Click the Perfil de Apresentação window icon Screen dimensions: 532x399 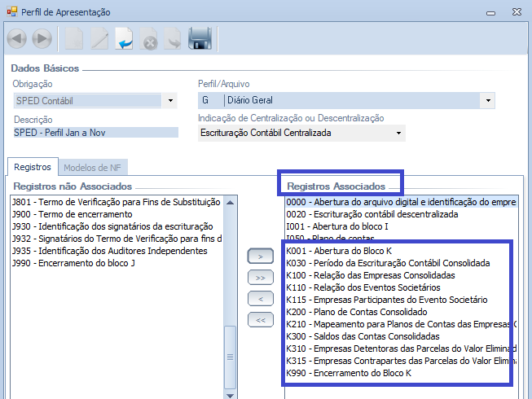(x=12, y=12)
